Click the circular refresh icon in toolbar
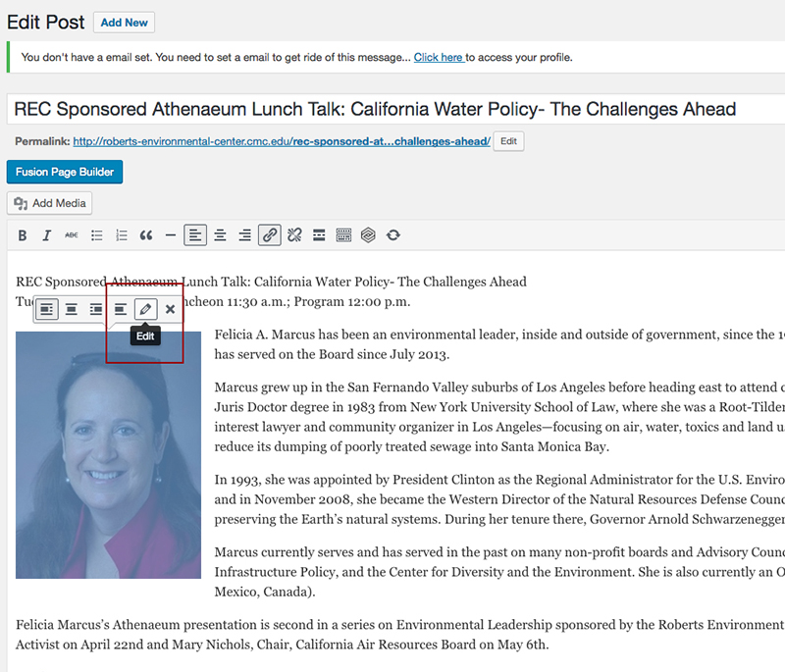The height and width of the screenshot is (672, 785). [x=393, y=235]
